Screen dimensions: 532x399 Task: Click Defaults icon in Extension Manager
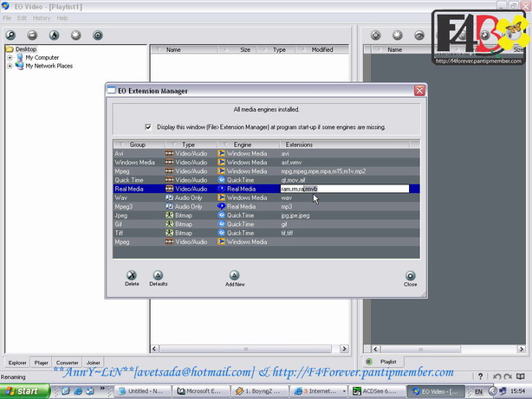pyautogui.click(x=158, y=275)
